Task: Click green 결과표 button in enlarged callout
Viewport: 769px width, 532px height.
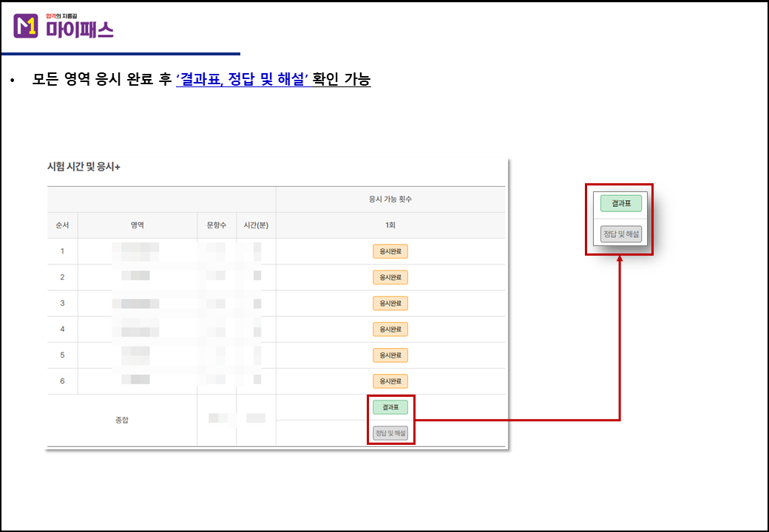Action: coord(620,203)
